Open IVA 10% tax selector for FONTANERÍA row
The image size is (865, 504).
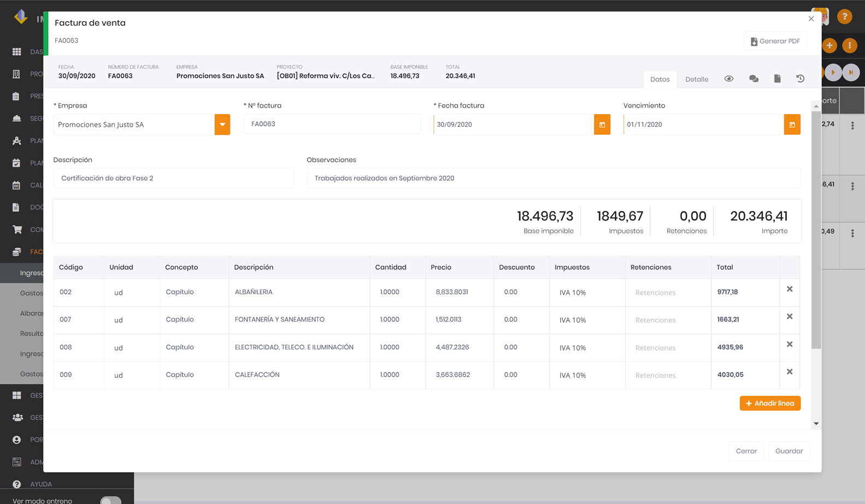[573, 320]
